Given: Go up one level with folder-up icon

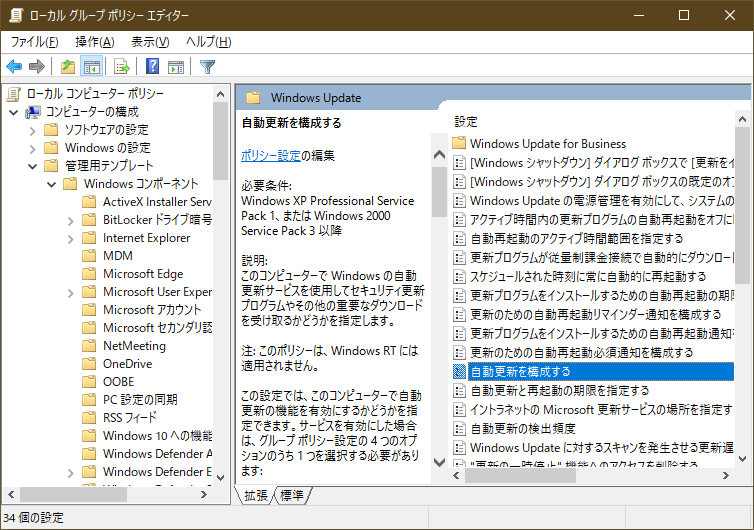Looking at the screenshot, I should [68, 66].
